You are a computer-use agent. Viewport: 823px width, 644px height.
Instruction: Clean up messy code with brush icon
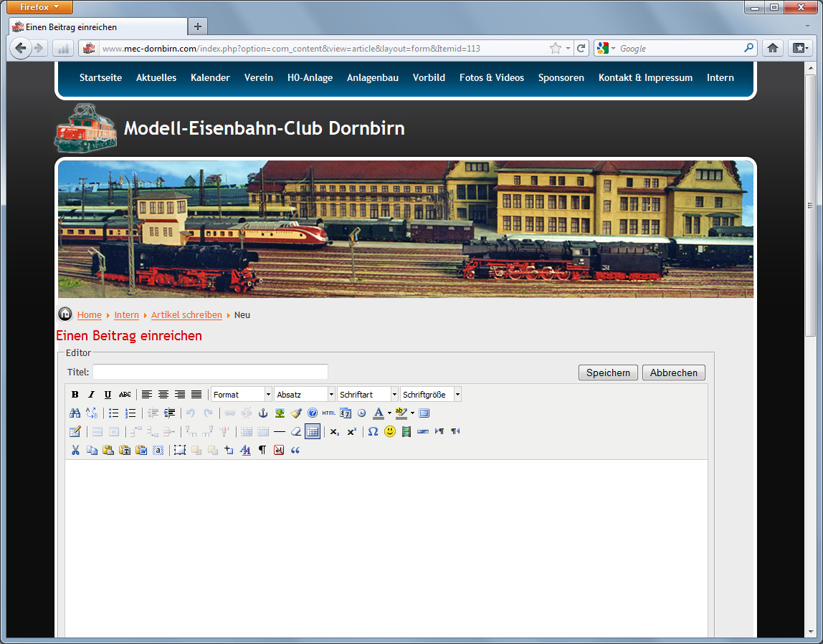pos(296,413)
